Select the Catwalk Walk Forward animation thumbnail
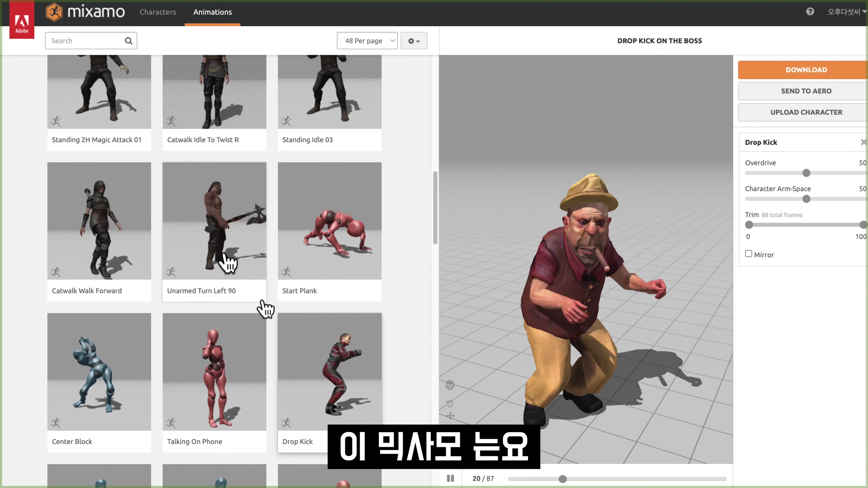 coord(99,220)
